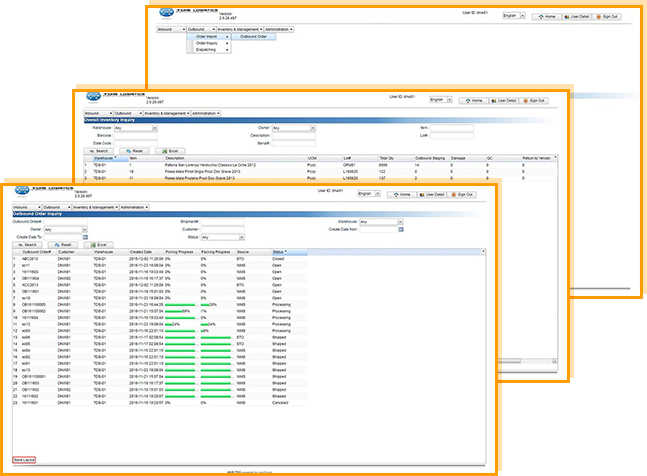Click Search in the Owner Inventory Inquiry window
Image resolution: width=647 pixels, height=476 pixels.
click(x=100, y=150)
